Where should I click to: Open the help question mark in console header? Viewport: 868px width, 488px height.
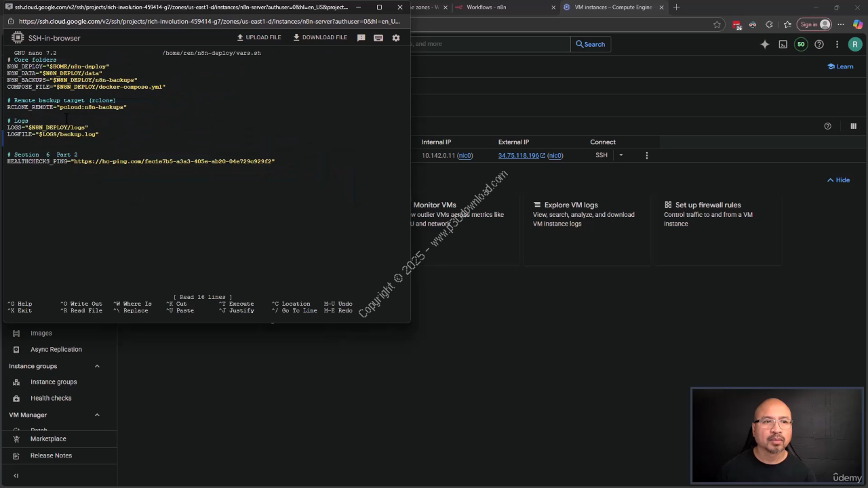coord(818,44)
